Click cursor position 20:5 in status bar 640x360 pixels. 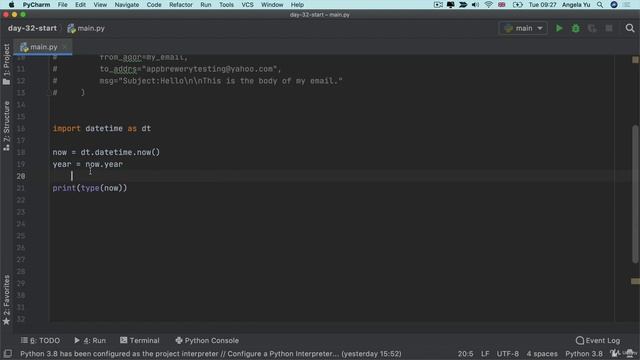click(x=465, y=354)
